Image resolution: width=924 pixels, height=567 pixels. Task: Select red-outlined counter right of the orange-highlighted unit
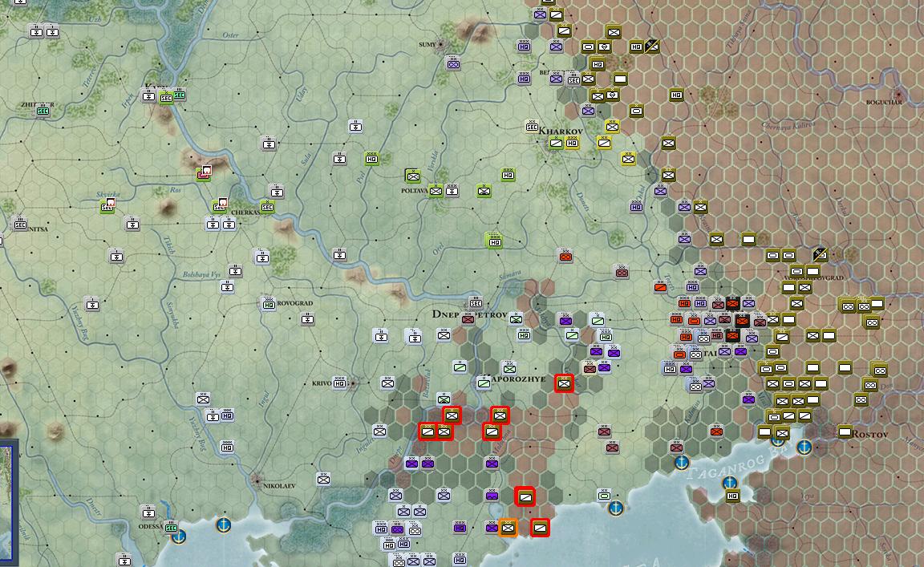tap(541, 528)
